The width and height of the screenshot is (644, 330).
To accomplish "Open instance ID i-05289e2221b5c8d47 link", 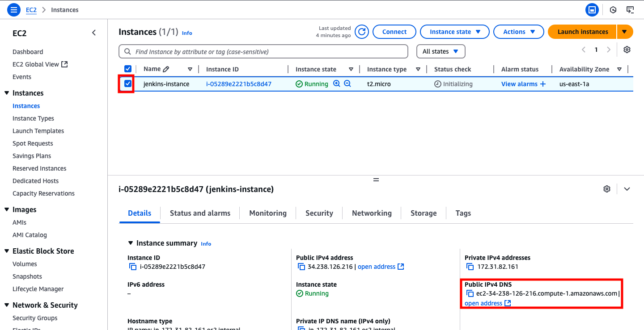I will pos(239,84).
